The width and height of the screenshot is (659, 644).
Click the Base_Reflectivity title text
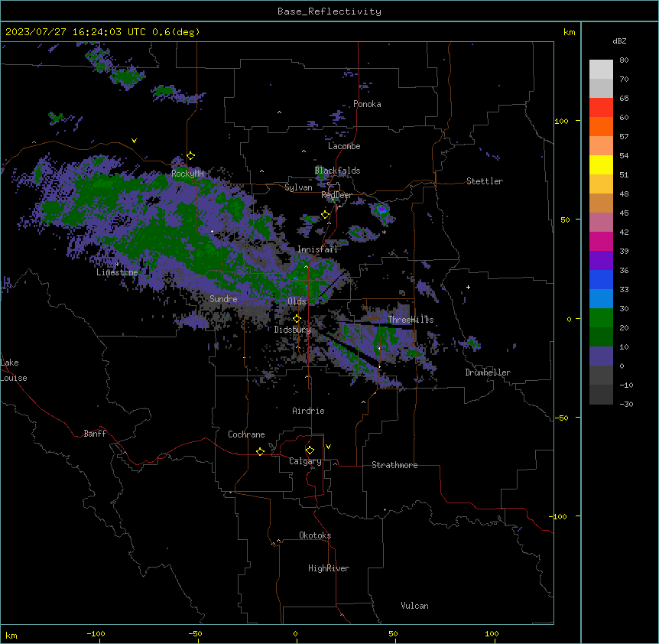(329, 11)
